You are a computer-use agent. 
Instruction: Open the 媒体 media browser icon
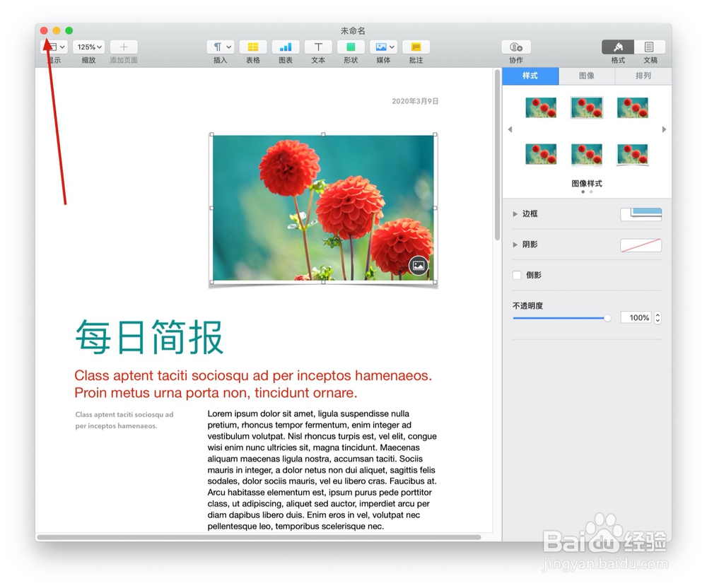coord(382,47)
